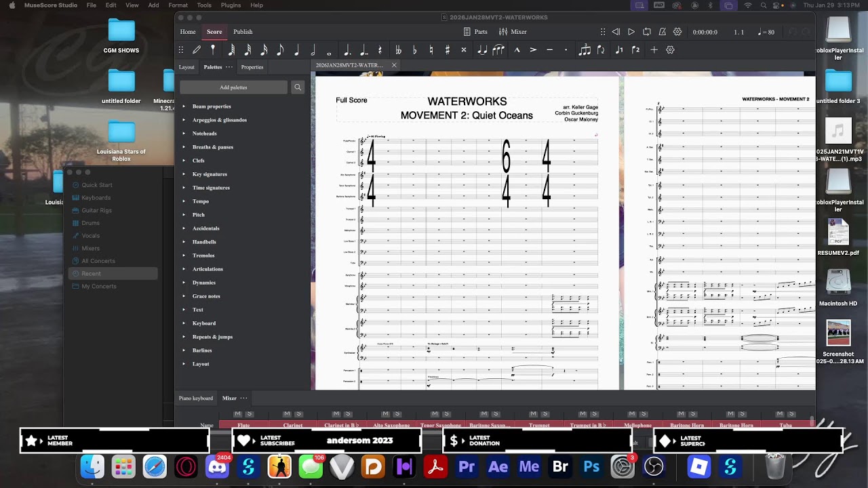This screenshot has height=488, width=868.
Task: Customize note input toolbar gear
Action: [670, 49]
